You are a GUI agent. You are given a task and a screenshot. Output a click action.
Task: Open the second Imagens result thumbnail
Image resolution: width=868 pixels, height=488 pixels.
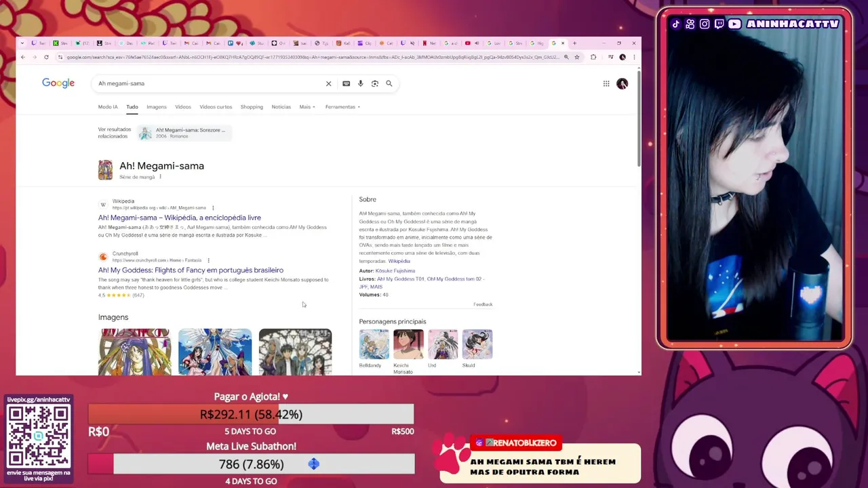tap(215, 352)
